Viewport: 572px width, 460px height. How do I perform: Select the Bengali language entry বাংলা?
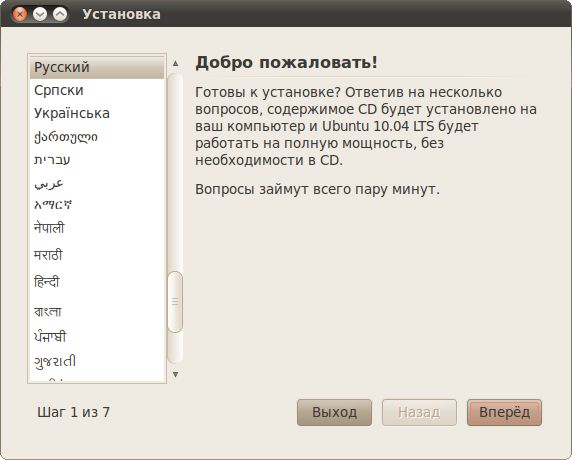pos(97,311)
